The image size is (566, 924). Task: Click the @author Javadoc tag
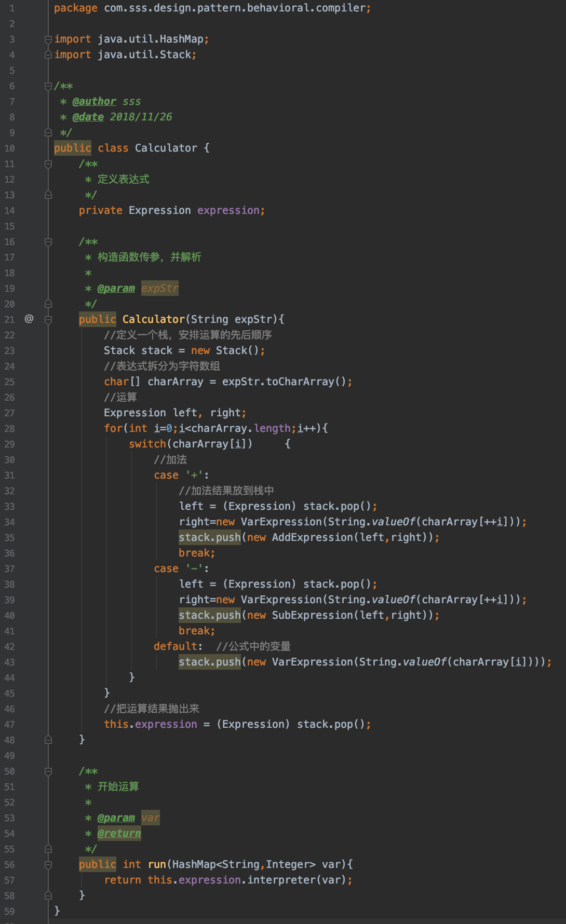(94, 101)
